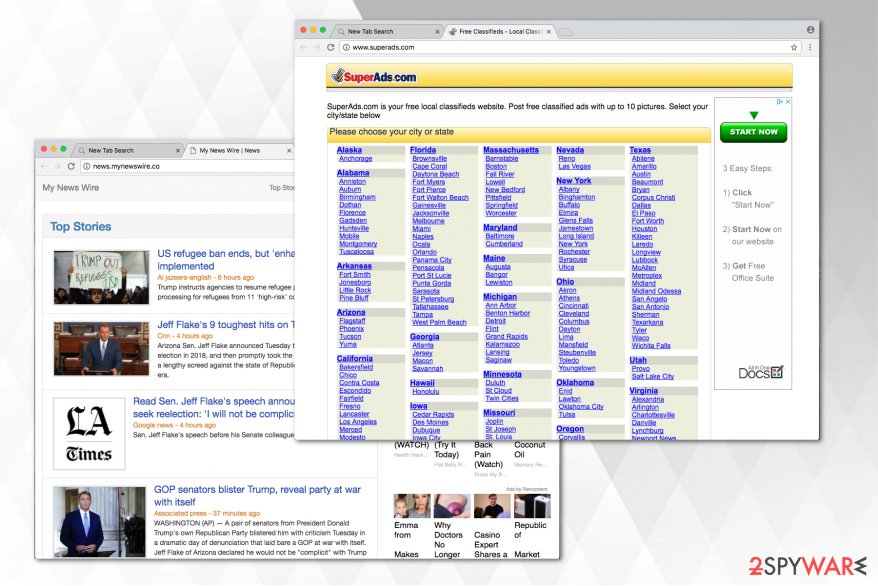Viewport: 878px width, 586px height.
Task: Click the My News Wire site title
Action: [71, 187]
